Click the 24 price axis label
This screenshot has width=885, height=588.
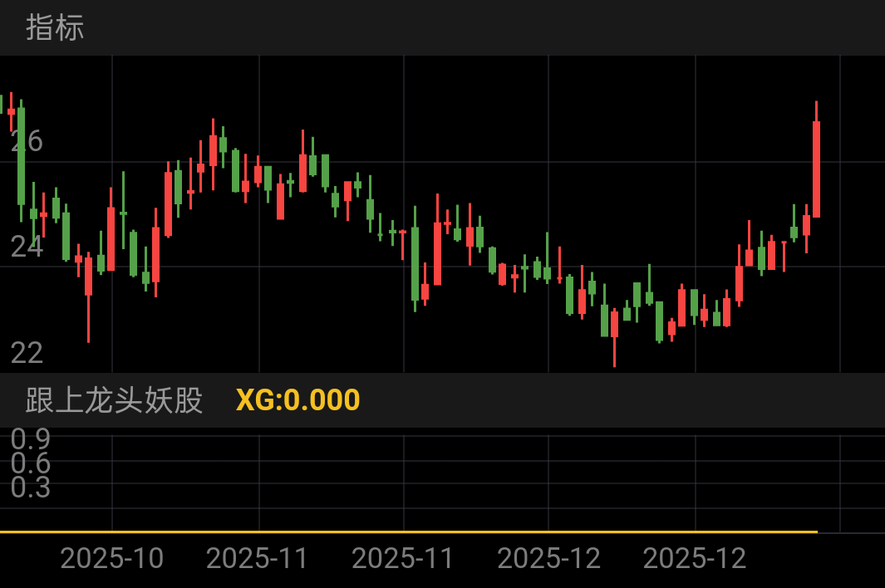pos(27,247)
